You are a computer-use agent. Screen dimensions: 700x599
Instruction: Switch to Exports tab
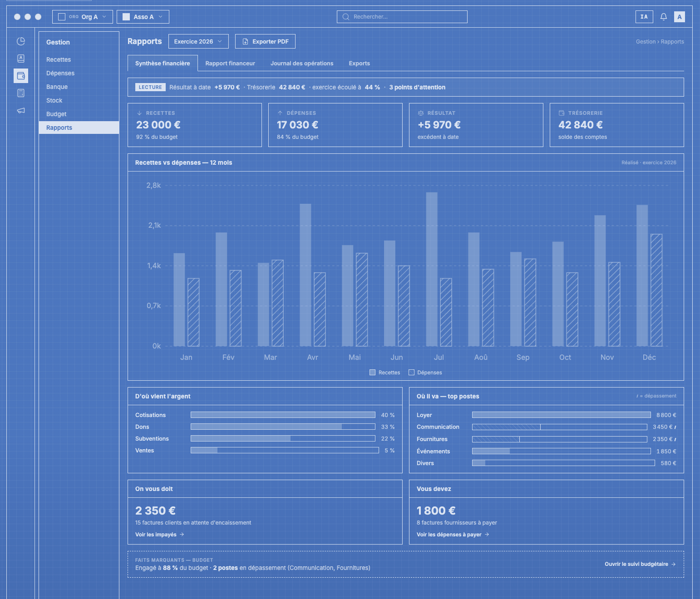(360, 63)
